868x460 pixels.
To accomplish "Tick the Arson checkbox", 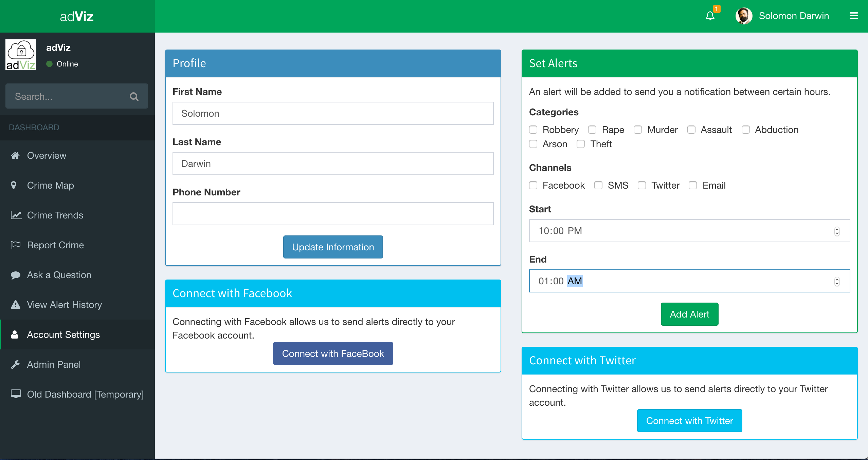I will point(533,144).
